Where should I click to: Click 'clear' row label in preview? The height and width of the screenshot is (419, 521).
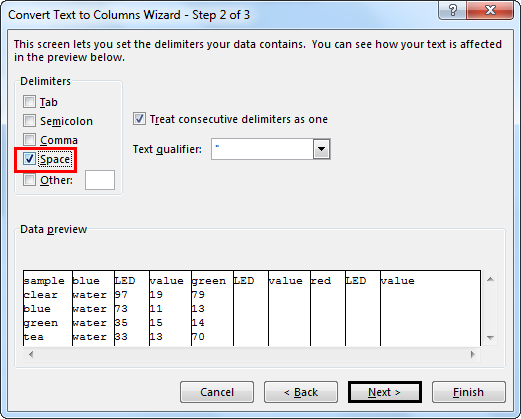click(41, 295)
